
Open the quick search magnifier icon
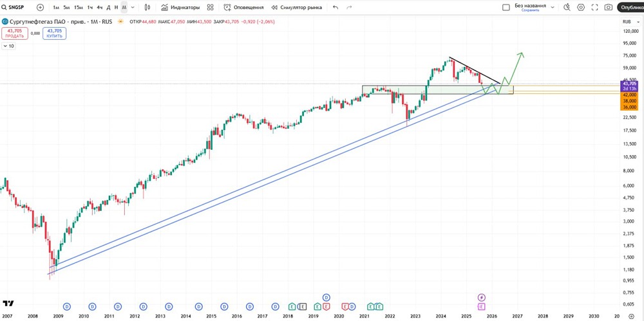point(567,7)
